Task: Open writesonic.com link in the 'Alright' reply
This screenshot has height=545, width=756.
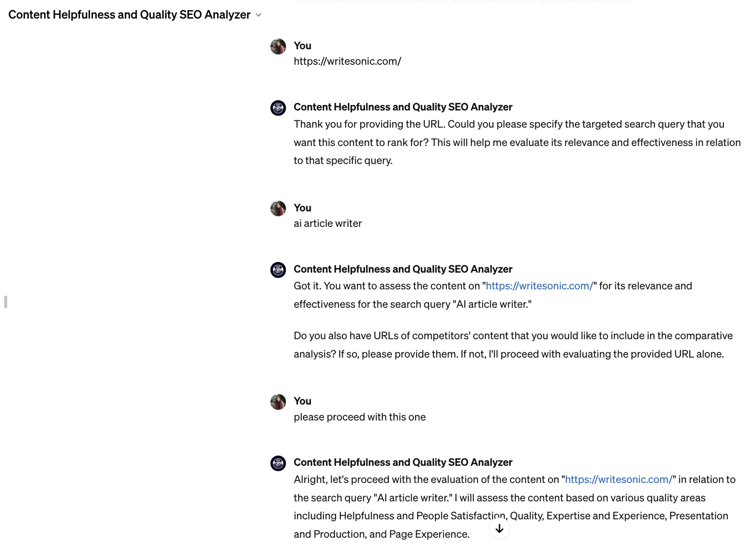Action: pyautogui.click(x=618, y=479)
